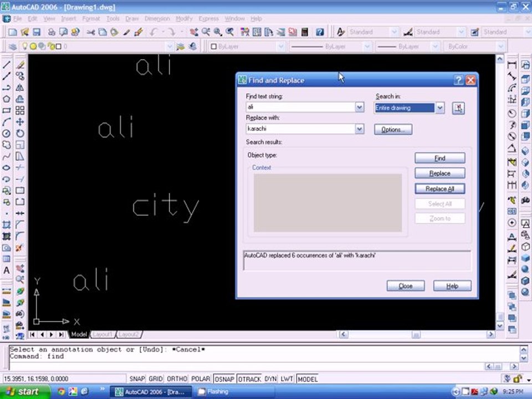Image resolution: width=532 pixels, height=399 pixels.
Task: Click the Help question mark toolbar icon
Action: pos(320,32)
